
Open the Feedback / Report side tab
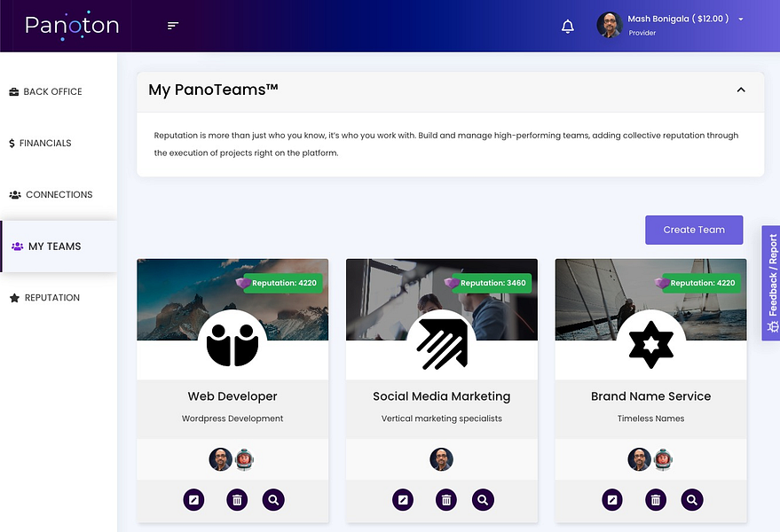coord(771,283)
